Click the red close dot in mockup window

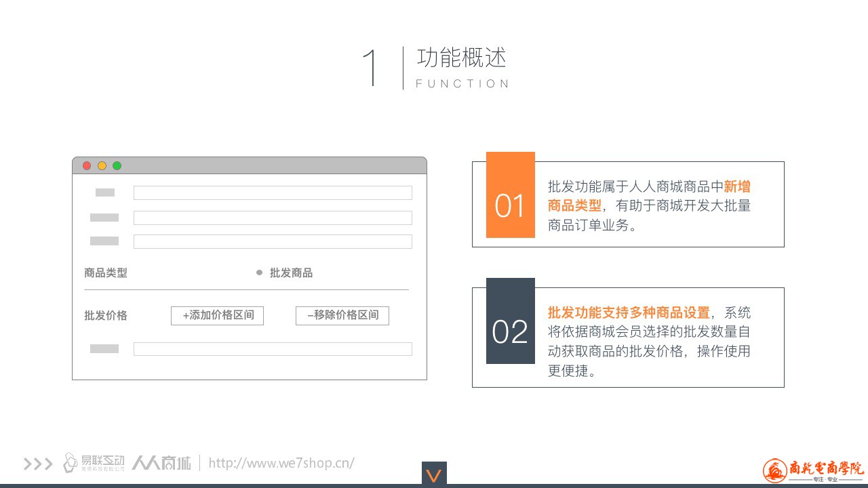tap(87, 165)
